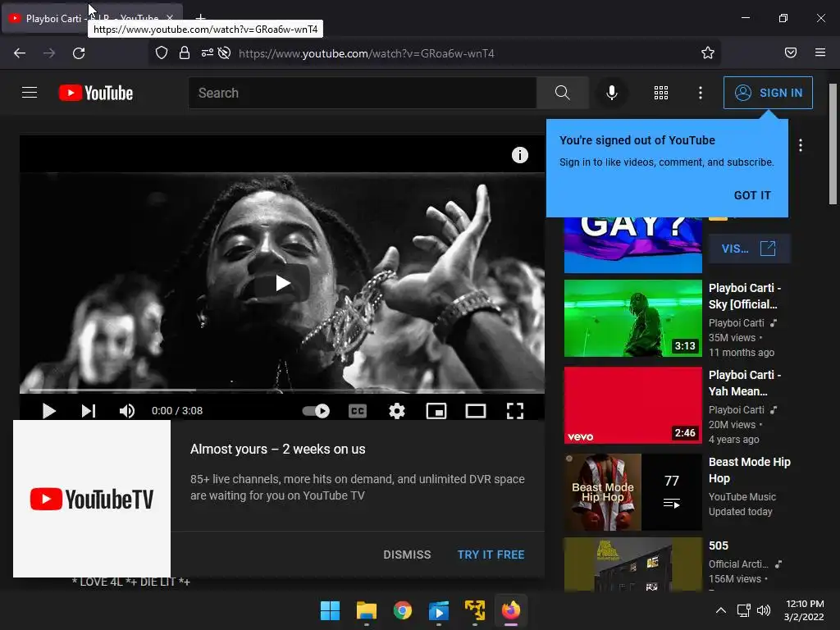840x630 pixels.
Task: Click the search magnifier button
Action: click(562, 93)
